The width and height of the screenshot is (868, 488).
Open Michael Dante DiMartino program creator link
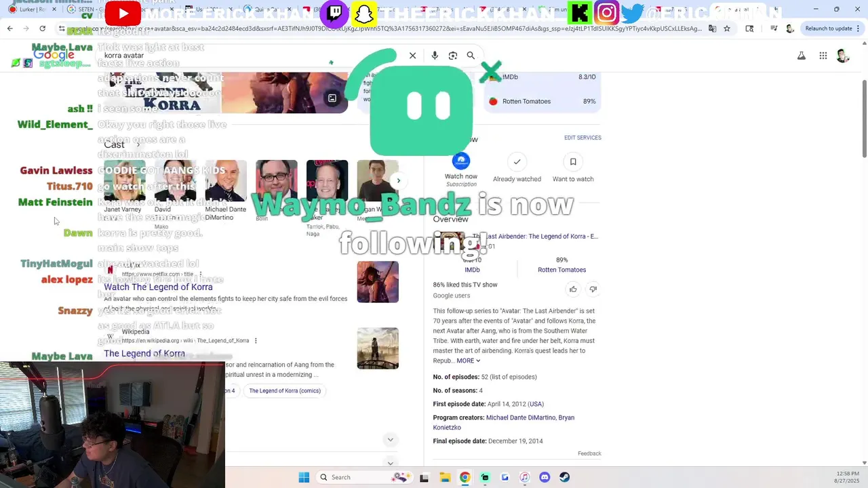(x=521, y=418)
